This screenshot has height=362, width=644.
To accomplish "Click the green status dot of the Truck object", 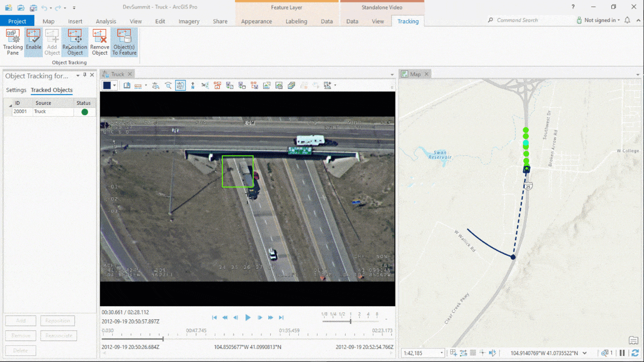I will point(85,112).
